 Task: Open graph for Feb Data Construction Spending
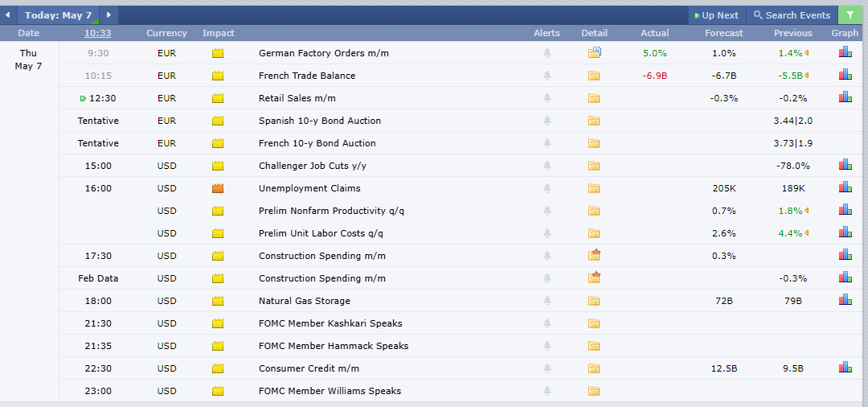click(845, 277)
